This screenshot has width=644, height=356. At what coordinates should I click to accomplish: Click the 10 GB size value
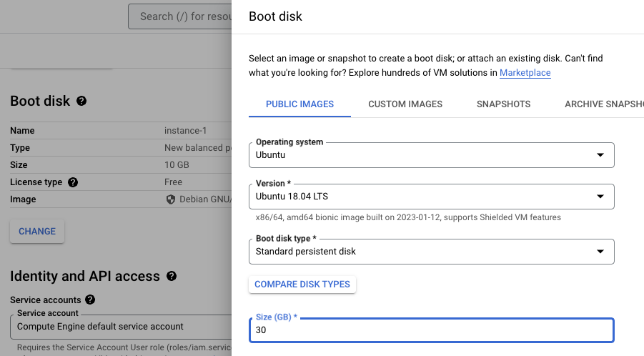click(x=177, y=165)
